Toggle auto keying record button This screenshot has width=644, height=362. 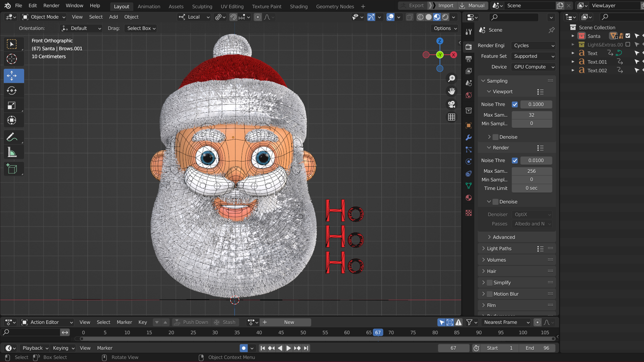click(244, 348)
